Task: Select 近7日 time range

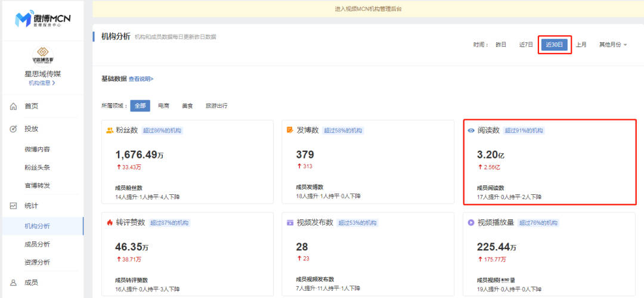Action: 526,45
